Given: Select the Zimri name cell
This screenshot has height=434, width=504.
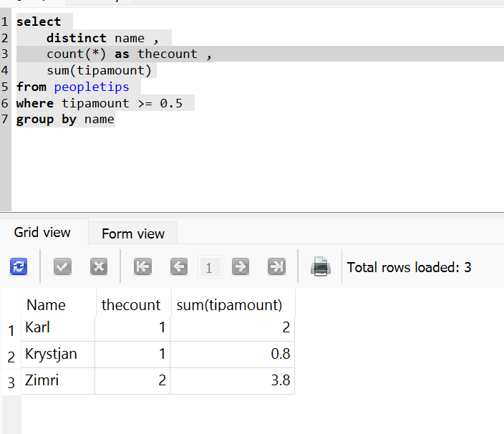Looking at the screenshot, I should point(58,381).
